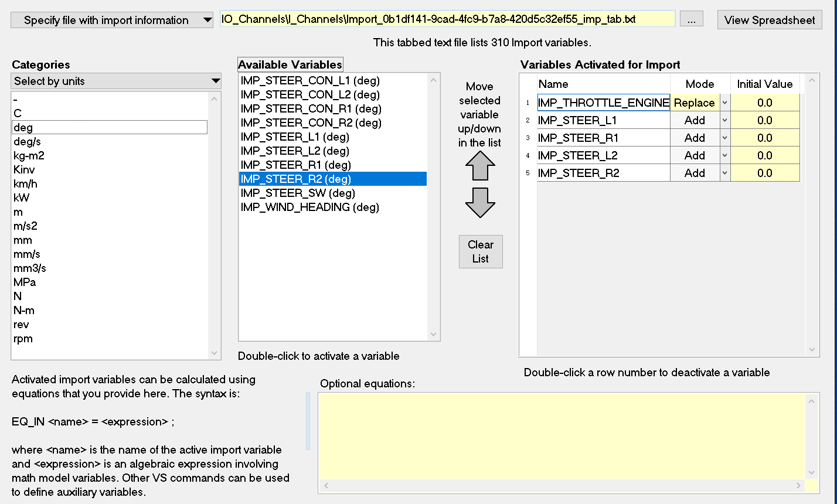837x504 pixels.
Task: Click IMP_STEER_L1 name cell in activated table
Action: [x=604, y=120]
